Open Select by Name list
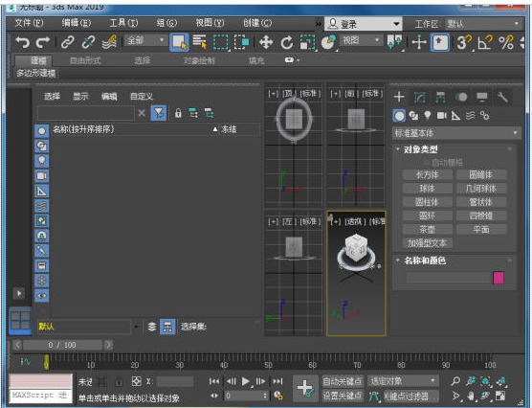This screenshot has height=408, width=532. click(199, 42)
